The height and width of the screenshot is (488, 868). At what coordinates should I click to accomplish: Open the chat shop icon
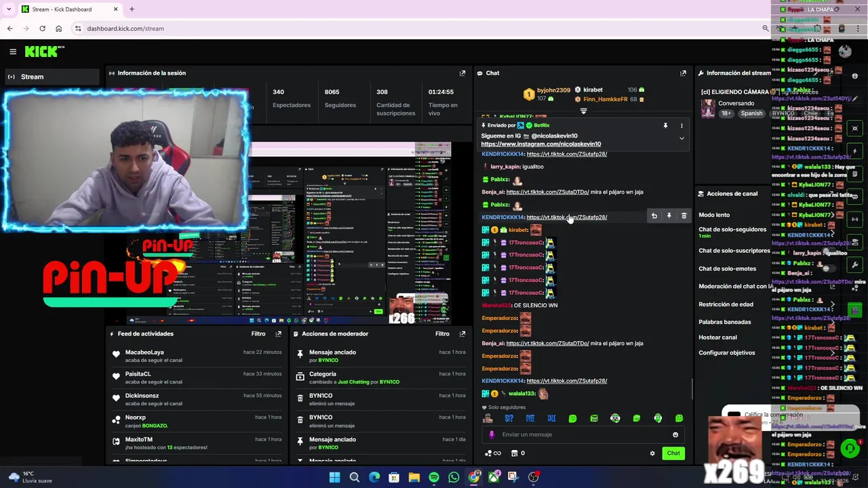click(514, 453)
